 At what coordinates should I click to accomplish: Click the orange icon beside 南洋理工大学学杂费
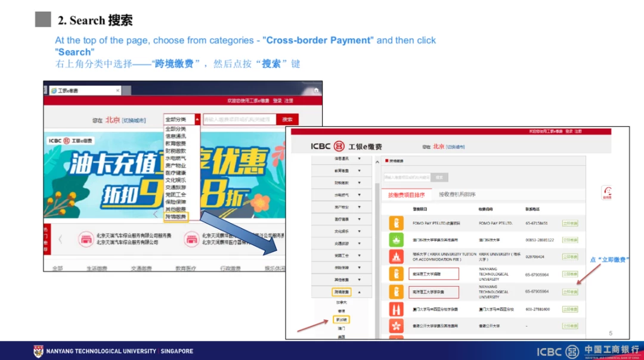point(397,292)
